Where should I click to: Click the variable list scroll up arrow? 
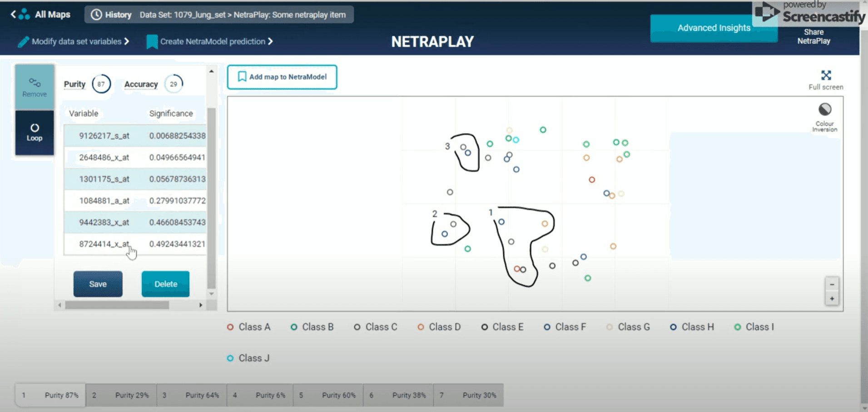[211, 71]
